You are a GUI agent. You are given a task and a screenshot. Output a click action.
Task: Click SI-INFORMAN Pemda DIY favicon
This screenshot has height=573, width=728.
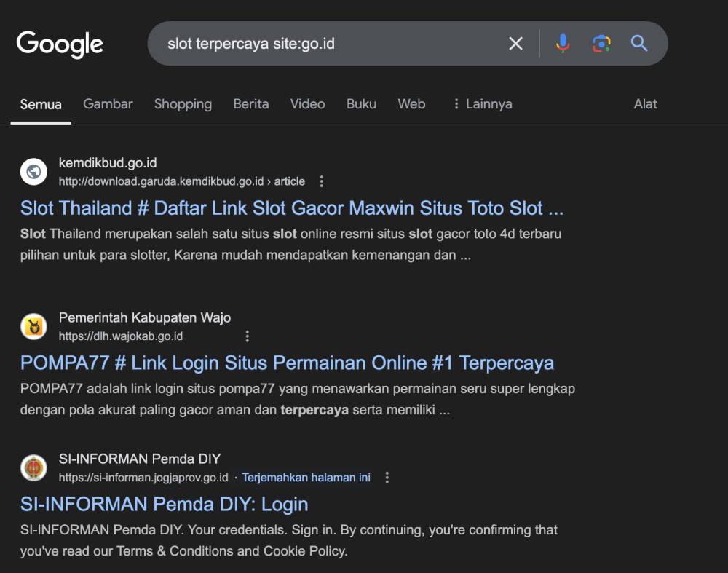(x=33, y=467)
